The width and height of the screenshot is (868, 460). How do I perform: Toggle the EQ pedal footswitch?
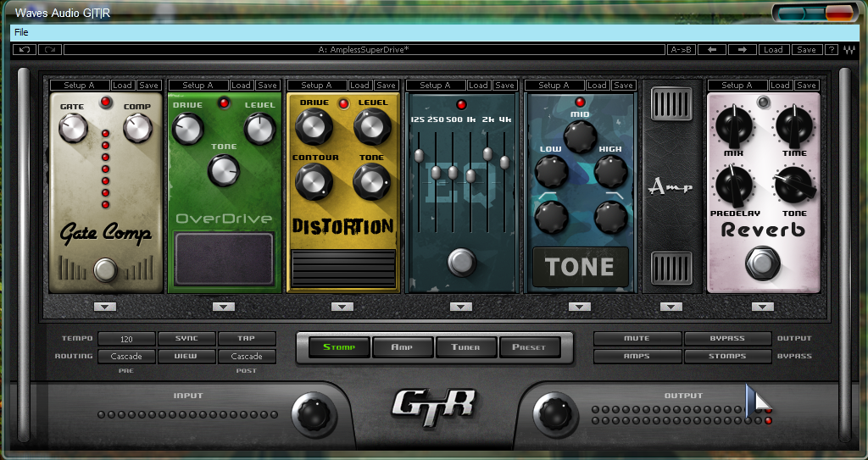[x=461, y=263]
